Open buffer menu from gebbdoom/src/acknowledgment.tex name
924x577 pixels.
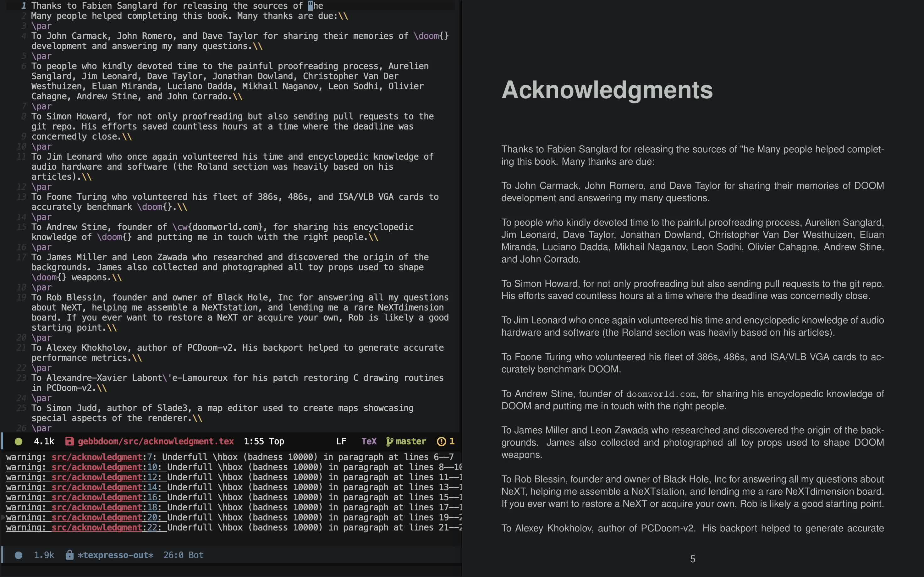pyautogui.click(x=156, y=442)
